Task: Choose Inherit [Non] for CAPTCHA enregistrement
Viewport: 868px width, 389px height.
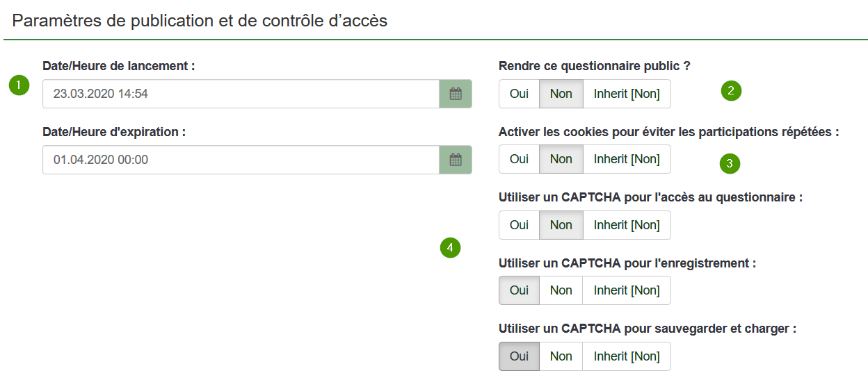Action: (627, 290)
